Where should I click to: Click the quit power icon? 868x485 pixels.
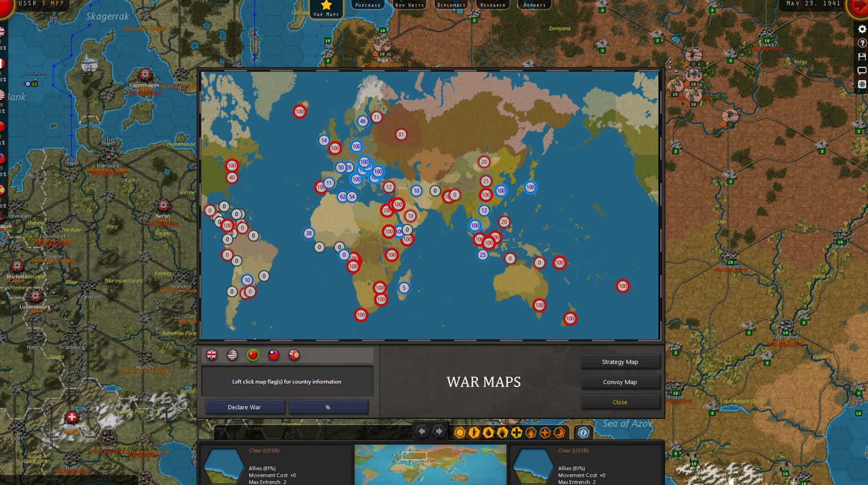[x=862, y=85]
